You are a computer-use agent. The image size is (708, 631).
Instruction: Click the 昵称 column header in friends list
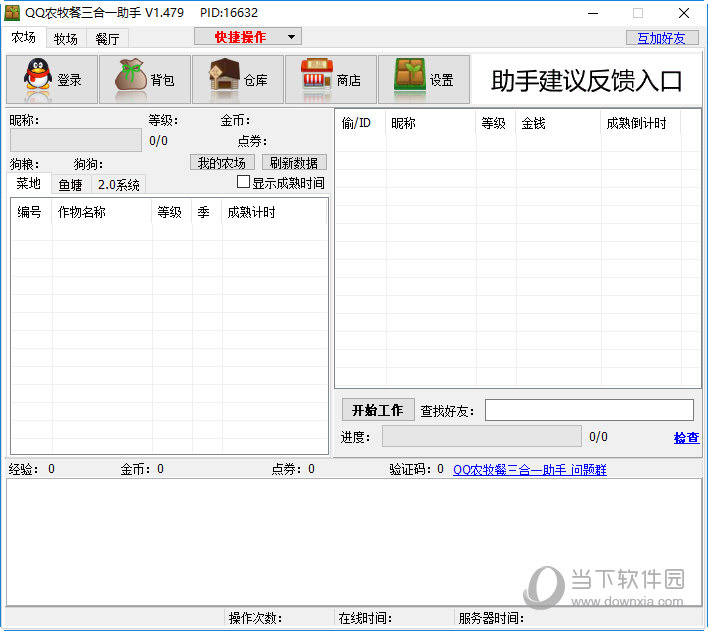tap(431, 123)
